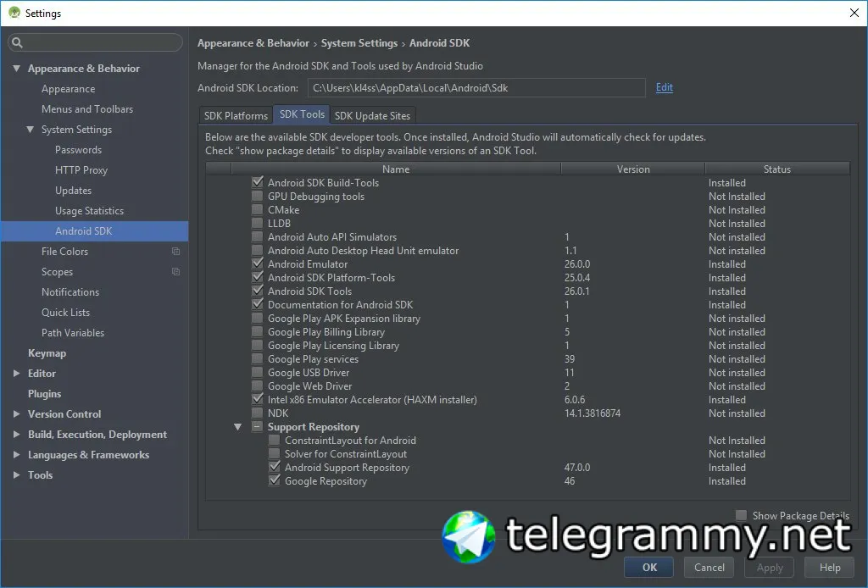Expand the Editor section arrow
Screen dimensions: 868x588
click(17, 374)
